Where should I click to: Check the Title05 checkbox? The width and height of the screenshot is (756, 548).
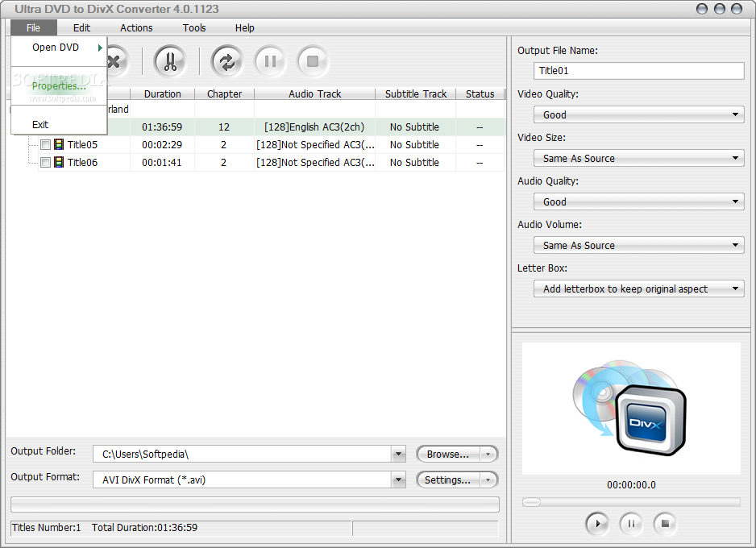tap(45, 144)
